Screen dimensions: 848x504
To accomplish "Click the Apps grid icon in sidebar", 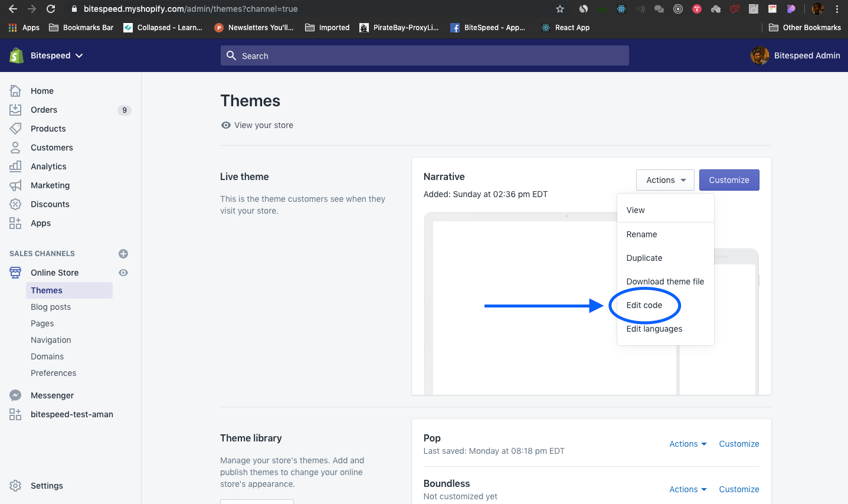I will (x=15, y=223).
